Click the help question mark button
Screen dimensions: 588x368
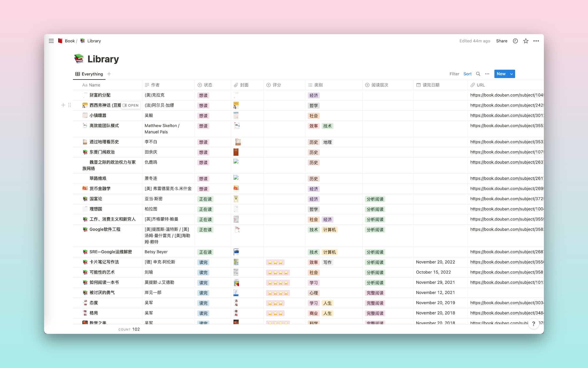tap(533, 324)
